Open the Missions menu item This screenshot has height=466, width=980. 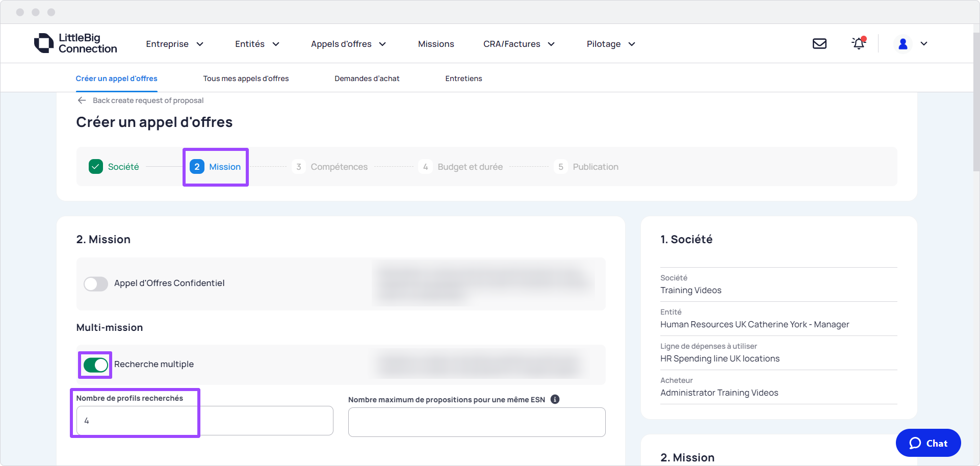pos(436,44)
